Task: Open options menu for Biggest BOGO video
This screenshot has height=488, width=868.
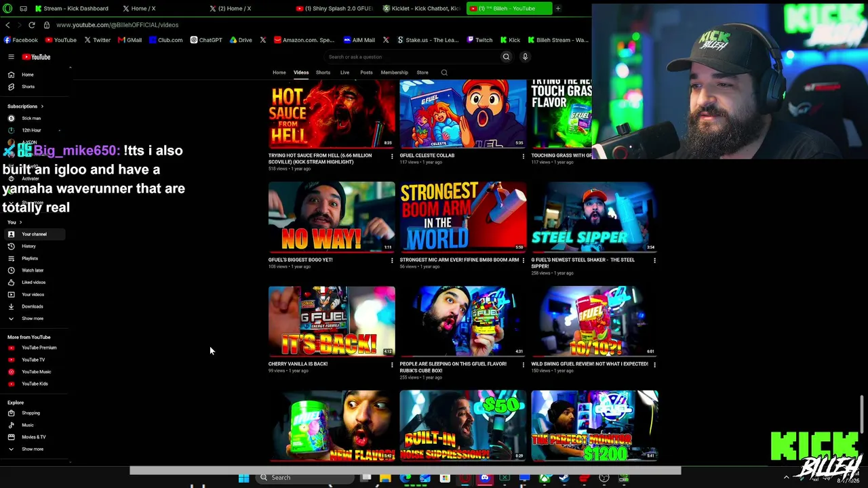Action: (392, 261)
